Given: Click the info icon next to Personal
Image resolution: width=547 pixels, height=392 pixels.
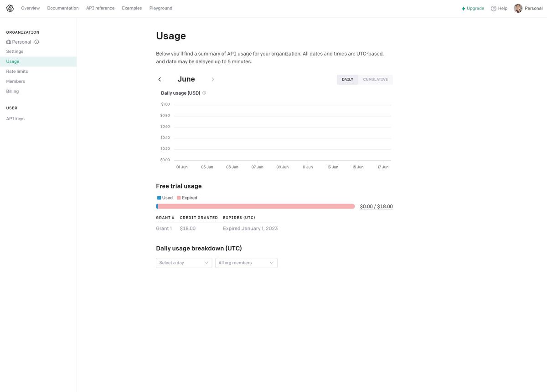Looking at the screenshot, I should (x=36, y=42).
